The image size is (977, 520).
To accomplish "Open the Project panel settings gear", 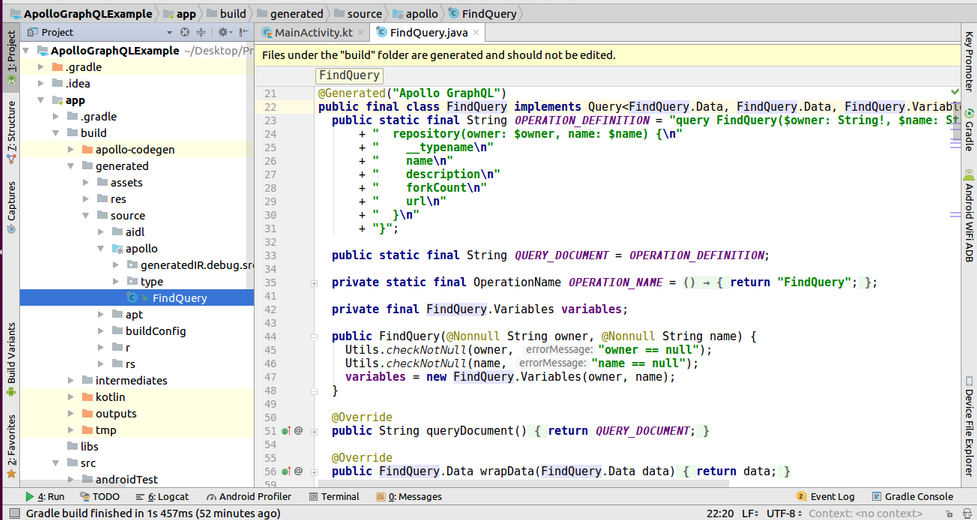I will (224, 33).
